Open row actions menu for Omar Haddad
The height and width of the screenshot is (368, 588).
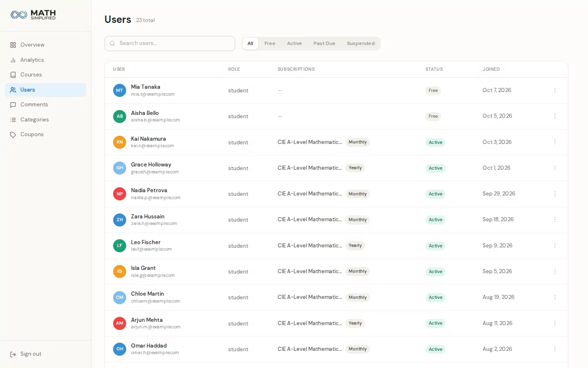(x=555, y=349)
